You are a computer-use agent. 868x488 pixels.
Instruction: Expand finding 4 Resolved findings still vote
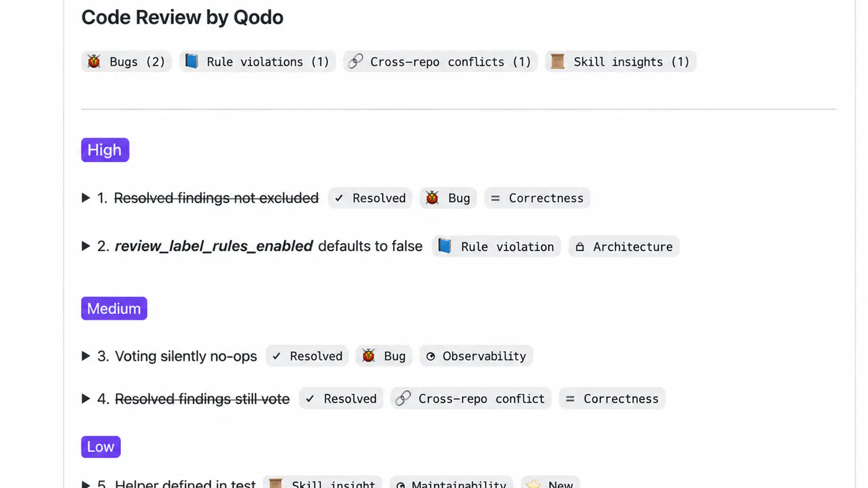[86, 398]
